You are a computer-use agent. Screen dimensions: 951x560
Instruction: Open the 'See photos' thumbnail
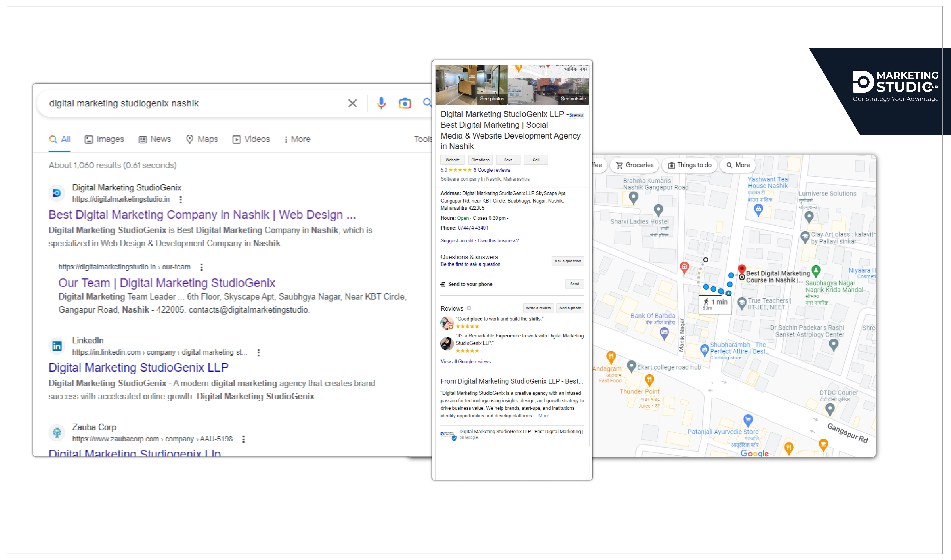click(471, 85)
